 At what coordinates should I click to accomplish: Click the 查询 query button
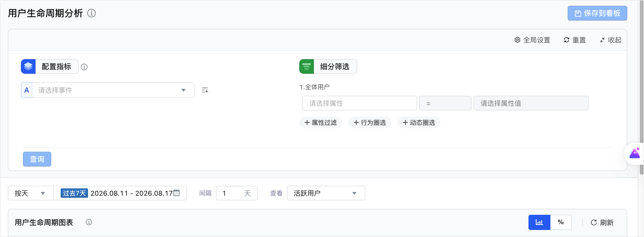pos(37,159)
